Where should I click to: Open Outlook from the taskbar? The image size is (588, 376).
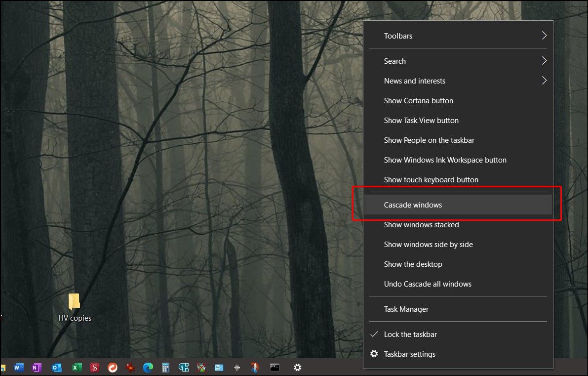[57, 368]
